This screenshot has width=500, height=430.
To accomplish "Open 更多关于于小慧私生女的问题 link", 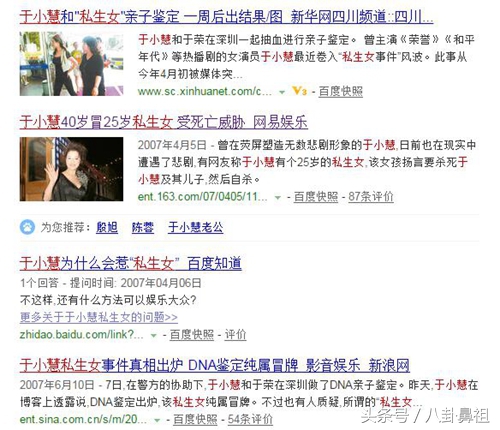I will coord(99,317).
